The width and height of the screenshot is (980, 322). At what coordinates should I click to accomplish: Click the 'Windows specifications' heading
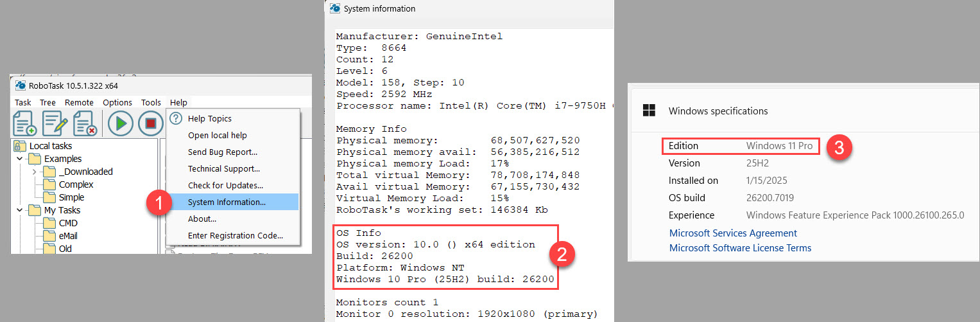click(718, 111)
